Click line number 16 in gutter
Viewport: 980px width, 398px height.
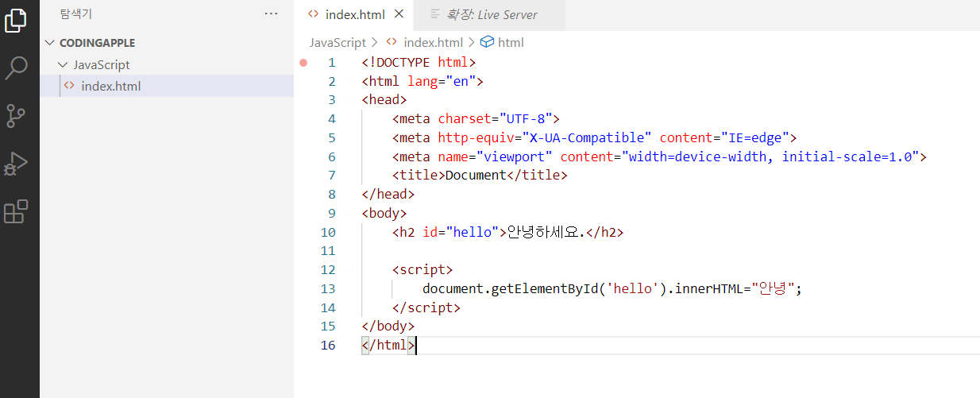pyautogui.click(x=328, y=345)
